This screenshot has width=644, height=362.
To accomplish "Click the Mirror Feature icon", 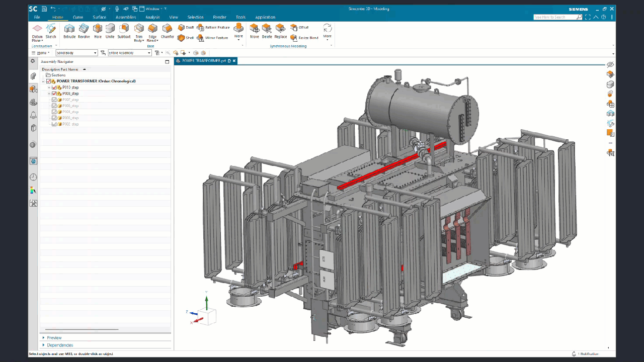I will tap(201, 38).
